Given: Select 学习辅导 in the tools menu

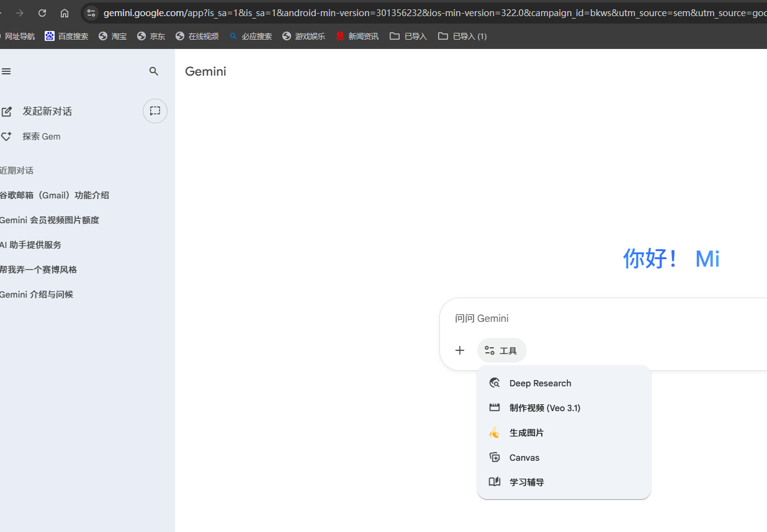Looking at the screenshot, I should pyautogui.click(x=526, y=482).
